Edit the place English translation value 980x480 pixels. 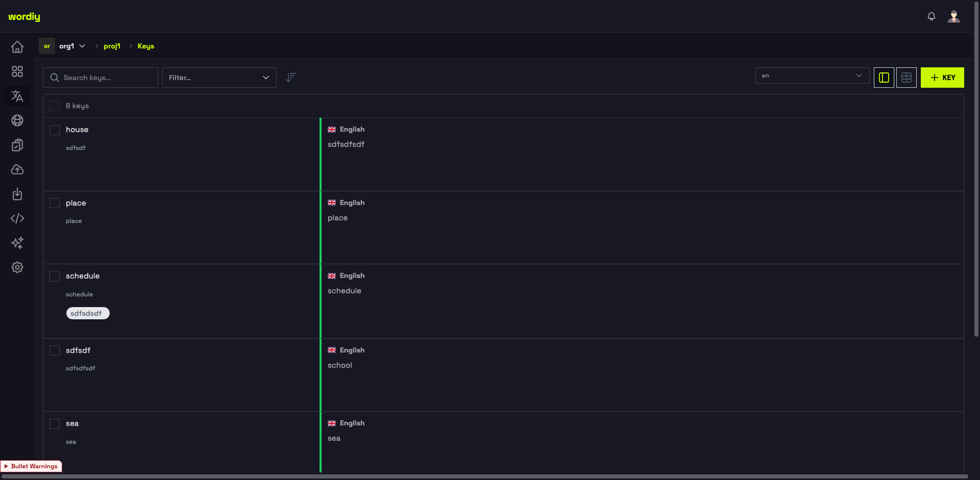tap(337, 218)
